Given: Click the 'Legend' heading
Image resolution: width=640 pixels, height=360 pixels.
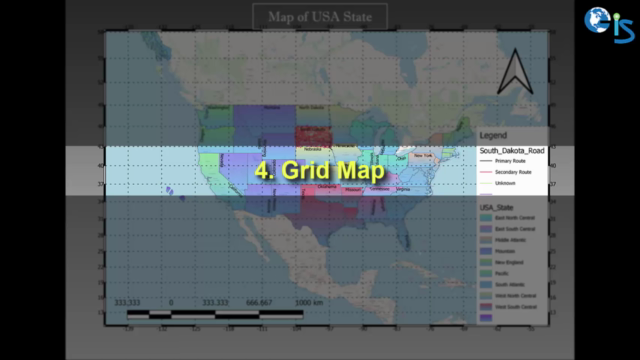Looking at the screenshot, I should 493,136.
